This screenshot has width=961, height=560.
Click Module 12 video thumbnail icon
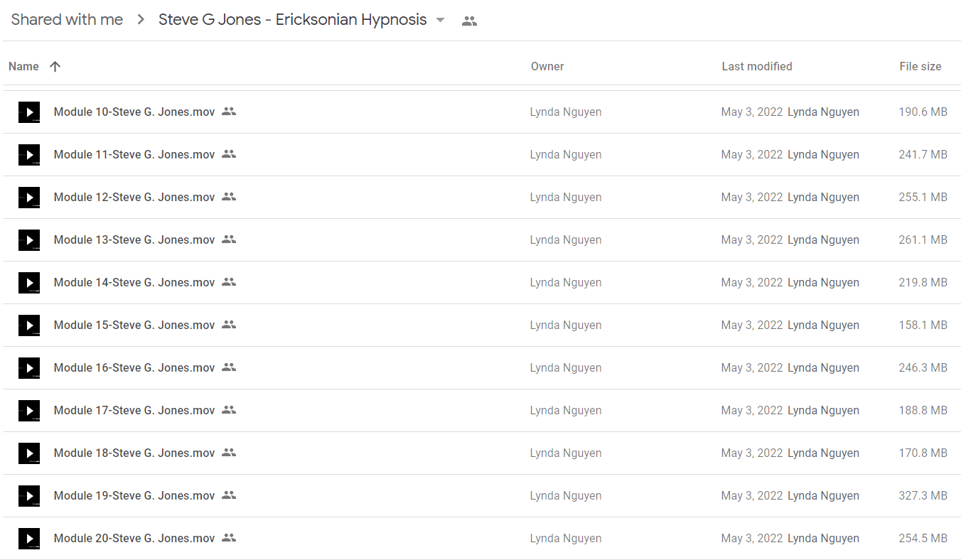pyautogui.click(x=29, y=197)
